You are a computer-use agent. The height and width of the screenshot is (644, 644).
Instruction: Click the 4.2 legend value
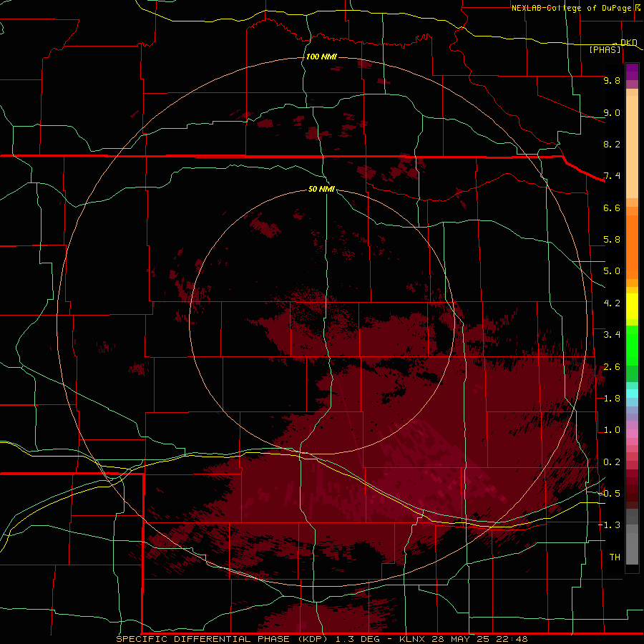point(612,303)
